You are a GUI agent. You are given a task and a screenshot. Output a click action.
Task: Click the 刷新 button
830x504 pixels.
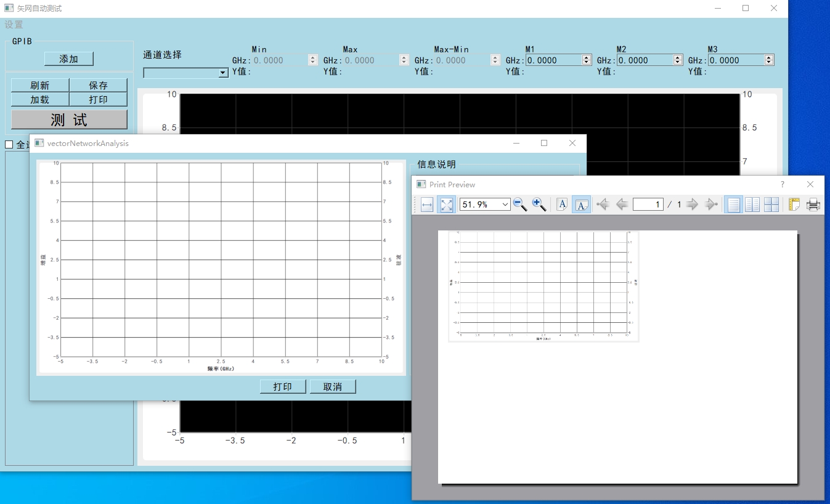click(40, 86)
